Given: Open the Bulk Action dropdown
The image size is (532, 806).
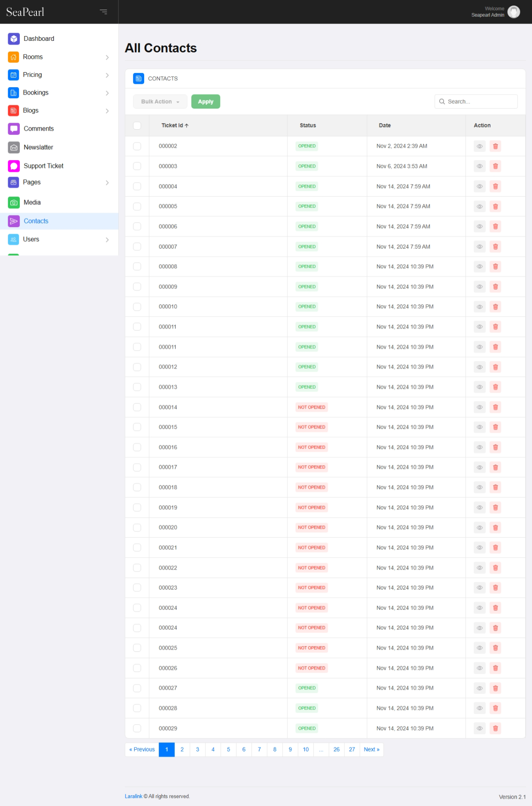Looking at the screenshot, I should [x=160, y=102].
